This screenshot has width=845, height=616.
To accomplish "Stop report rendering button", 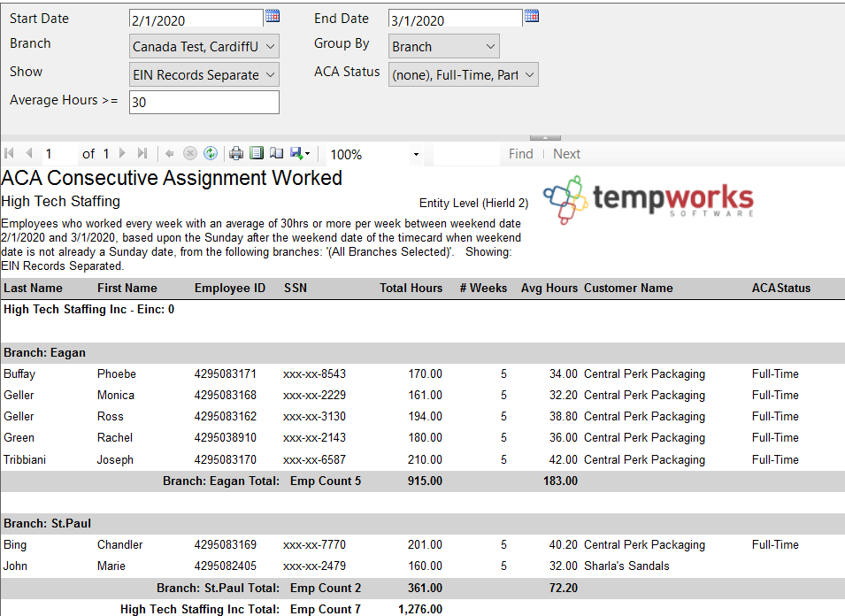I will pos(189,154).
